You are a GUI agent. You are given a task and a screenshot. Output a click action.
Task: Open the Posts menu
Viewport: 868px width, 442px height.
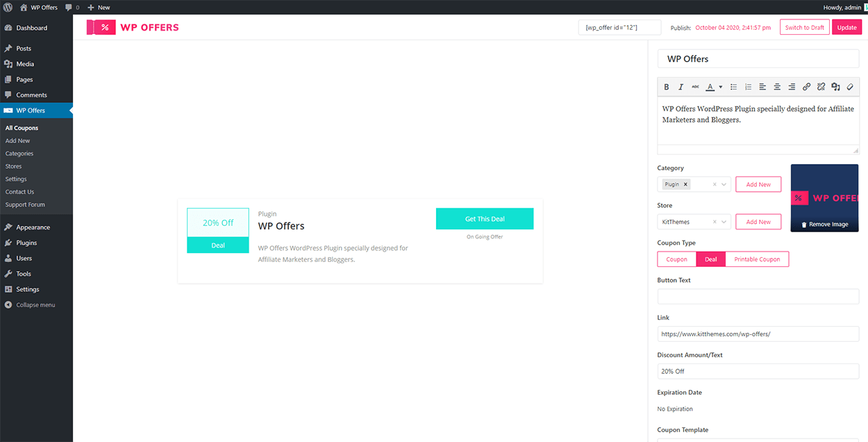36,49
